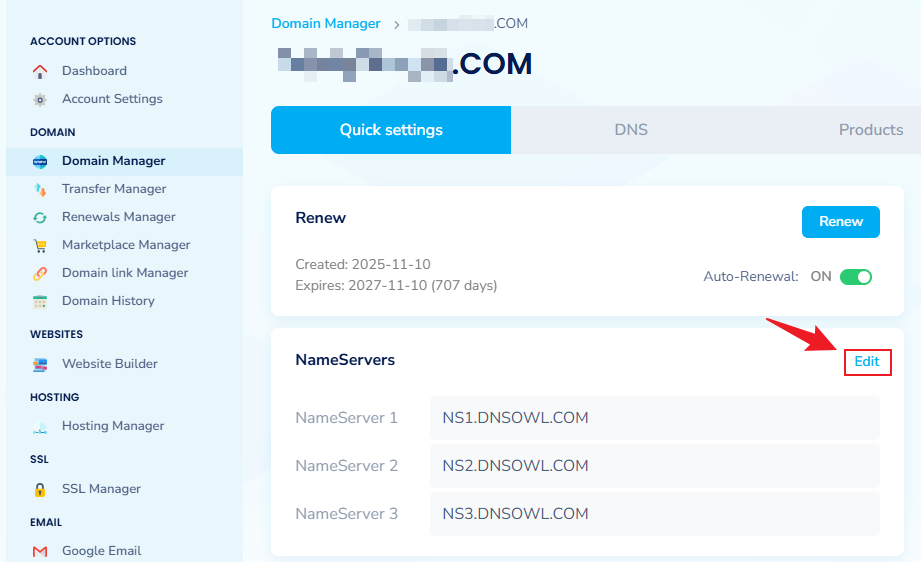Click the Google Email Gmail icon
The width and height of the screenshot is (921, 562).
tap(40, 551)
